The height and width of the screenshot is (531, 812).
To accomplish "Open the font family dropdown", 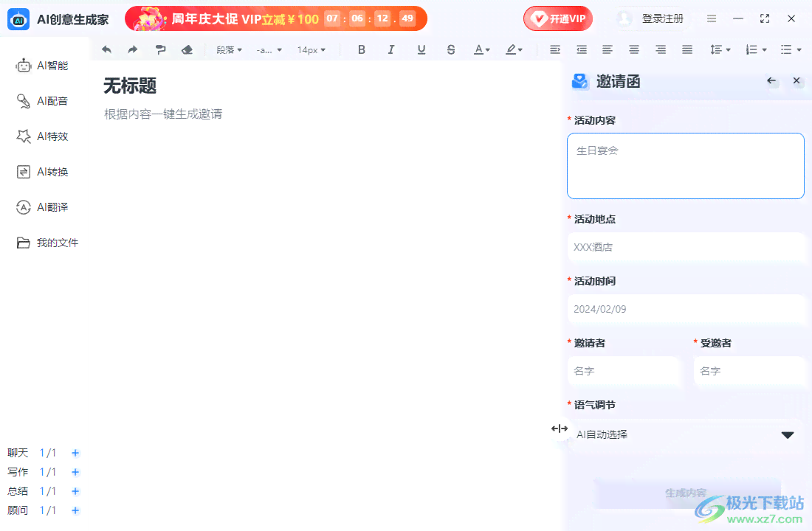I will 269,49.
